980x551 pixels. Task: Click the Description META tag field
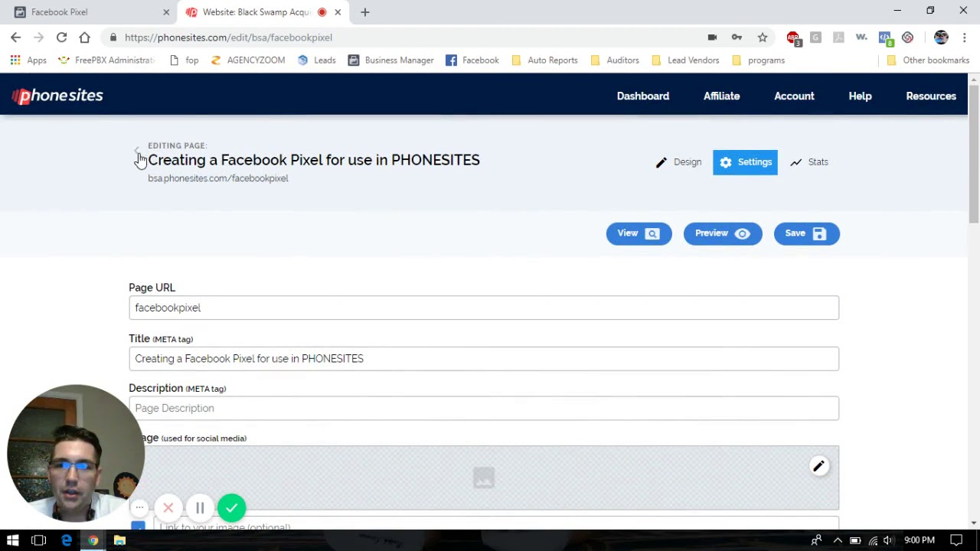[484, 409]
